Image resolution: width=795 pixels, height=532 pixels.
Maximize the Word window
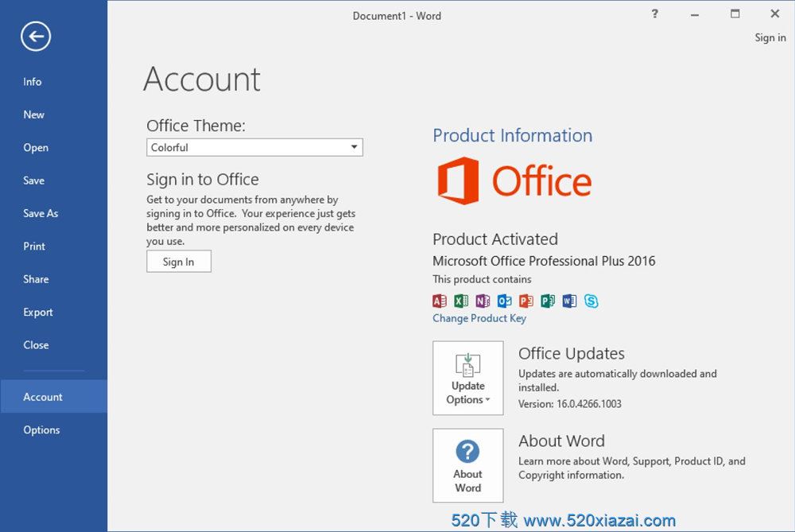[x=735, y=14]
